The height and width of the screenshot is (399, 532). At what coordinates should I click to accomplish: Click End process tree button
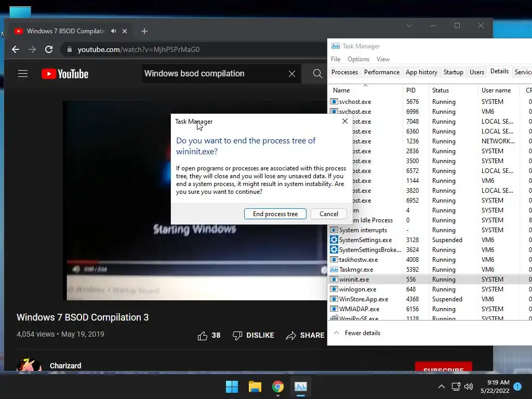[x=275, y=214]
